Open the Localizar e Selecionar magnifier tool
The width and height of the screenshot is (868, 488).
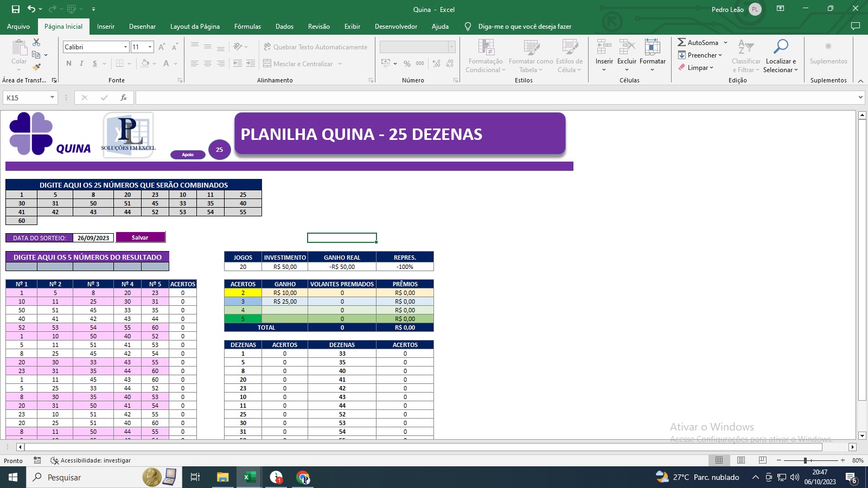pyautogui.click(x=781, y=47)
